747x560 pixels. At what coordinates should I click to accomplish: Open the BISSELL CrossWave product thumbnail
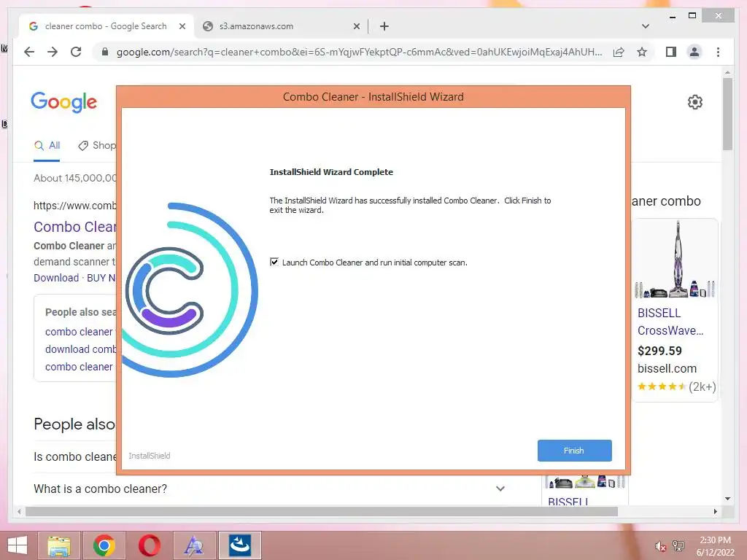pos(675,260)
